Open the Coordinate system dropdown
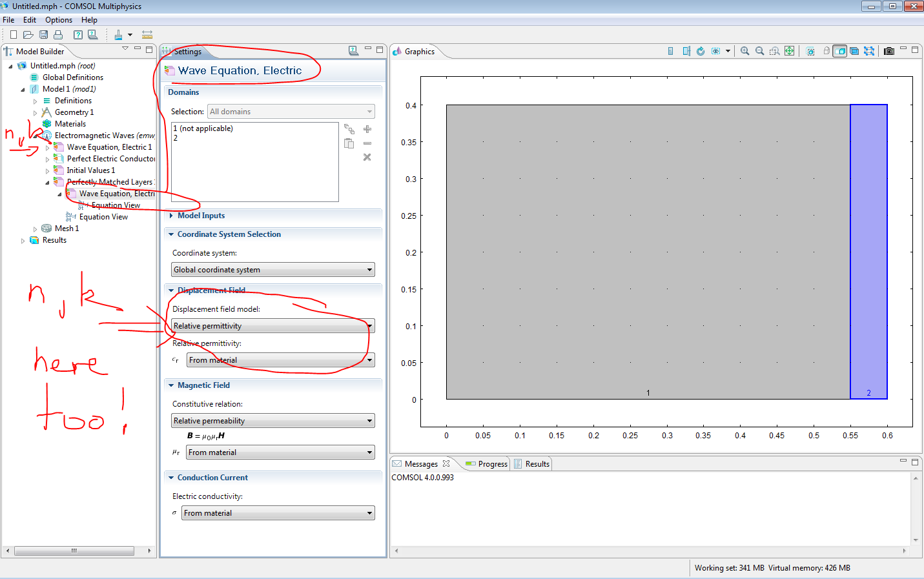 (x=272, y=270)
